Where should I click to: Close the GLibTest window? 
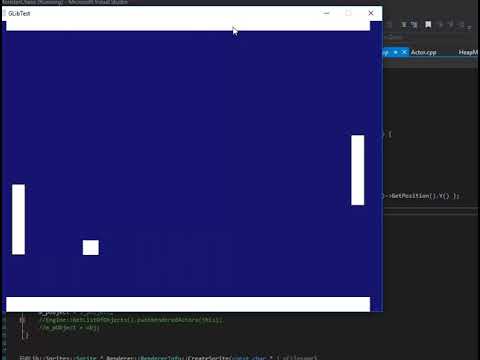point(371,13)
